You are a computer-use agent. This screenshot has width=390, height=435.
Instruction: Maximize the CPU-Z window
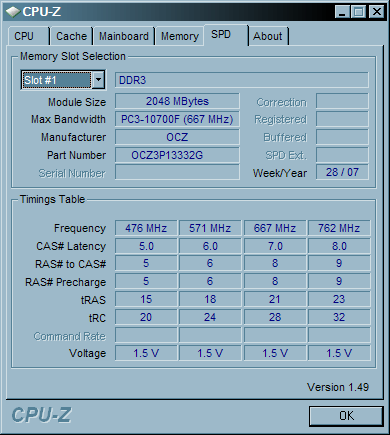(359, 12)
